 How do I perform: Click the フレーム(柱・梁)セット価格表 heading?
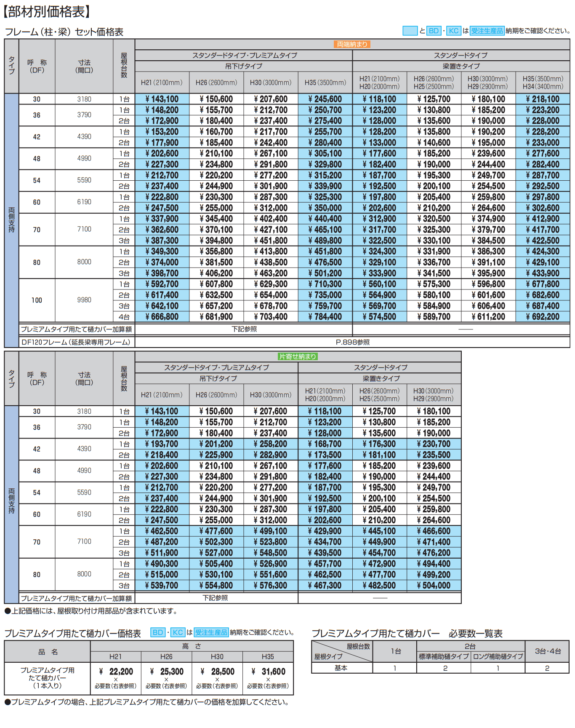point(64,32)
